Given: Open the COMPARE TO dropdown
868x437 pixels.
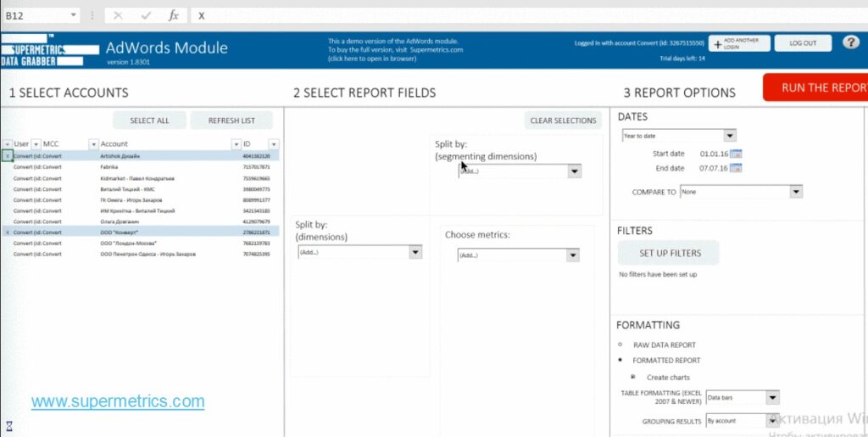Looking at the screenshot, I should pyautogui.click(x=795, y=192).
